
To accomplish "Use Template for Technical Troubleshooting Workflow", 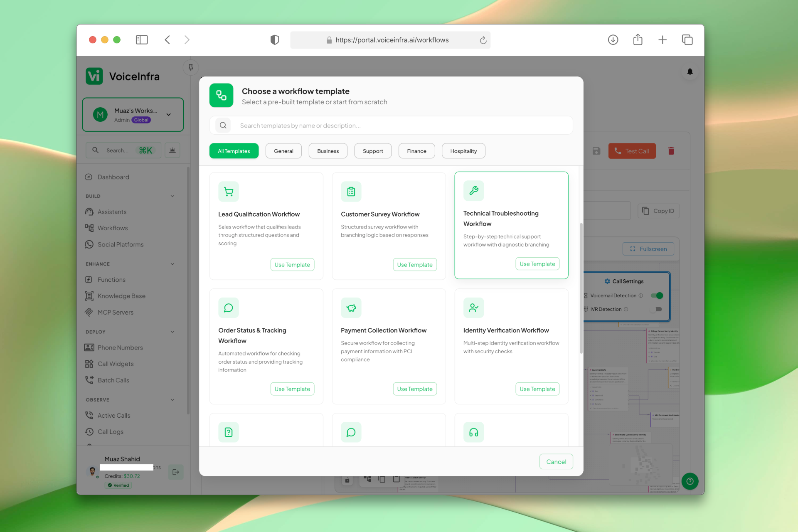I will tap(537, 264).
